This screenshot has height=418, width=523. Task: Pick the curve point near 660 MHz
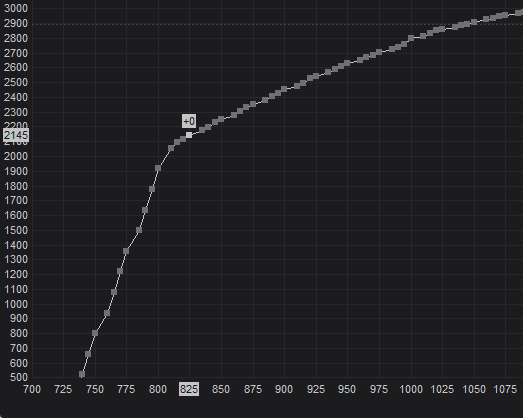click(x=88, y=354)
